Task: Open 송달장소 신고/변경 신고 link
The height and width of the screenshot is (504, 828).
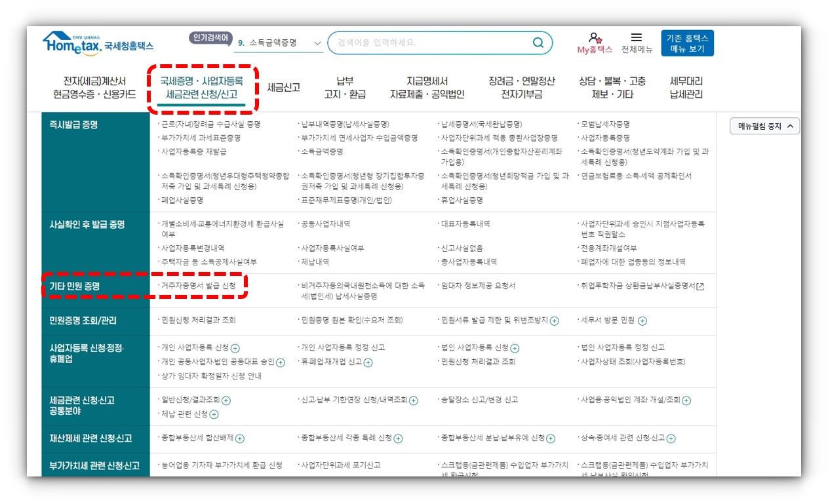Action: [x=479, y=400]
